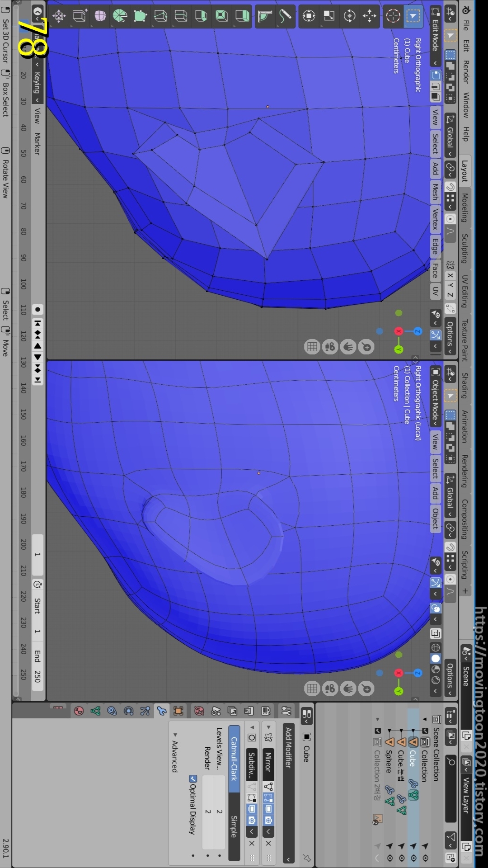
Task: Uncheck the Optimal Display checkbox
Action: click(x=193, y=778)
